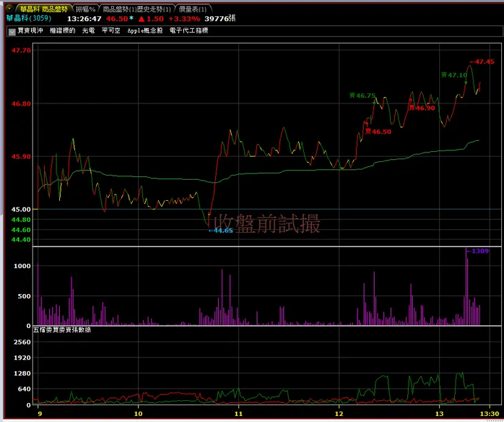Click the 500 volume axis label

24,296
